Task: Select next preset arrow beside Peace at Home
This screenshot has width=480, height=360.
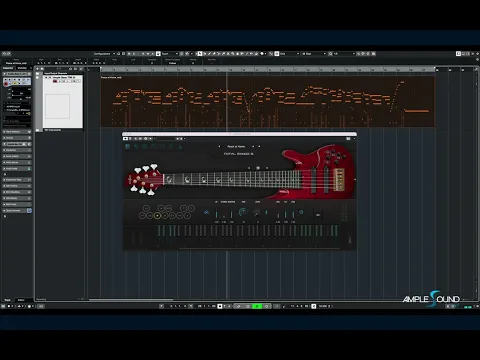Action: [253, 146]
